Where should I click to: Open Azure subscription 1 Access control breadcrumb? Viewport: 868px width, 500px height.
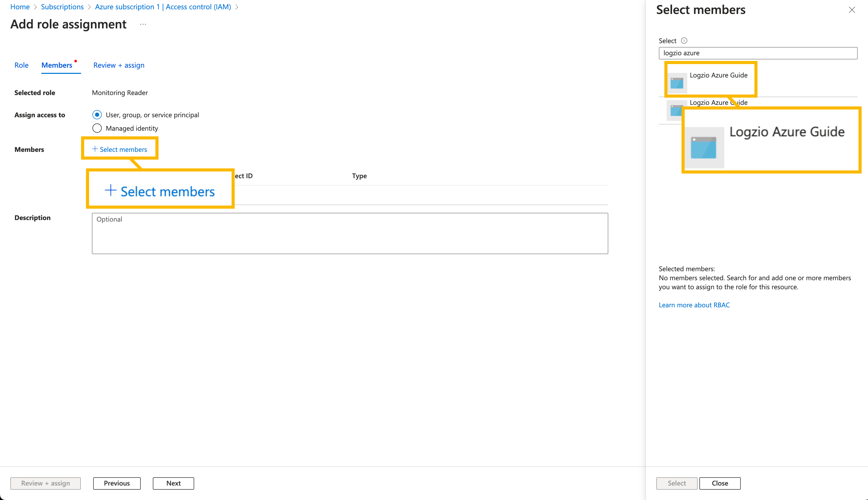pyautogui.click(x=163, y=7)
